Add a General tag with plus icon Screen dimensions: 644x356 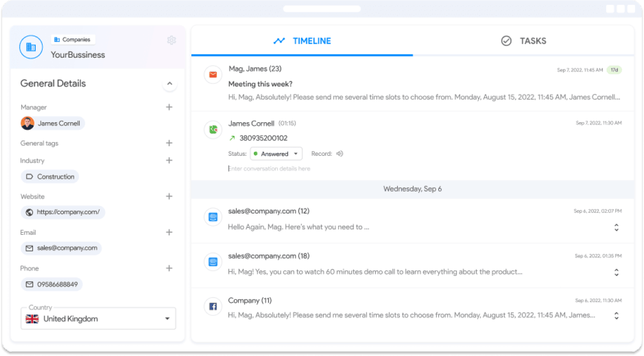(169, 143)
